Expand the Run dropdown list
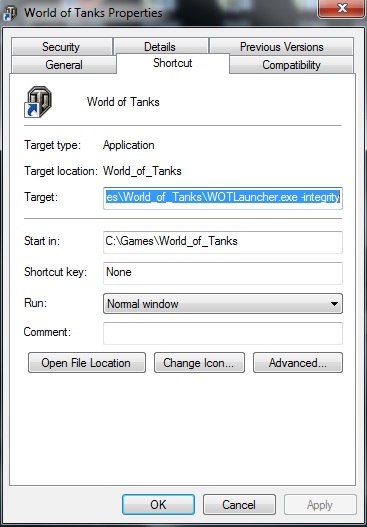The height and width of the screenshot is (527, 367). 223,304
